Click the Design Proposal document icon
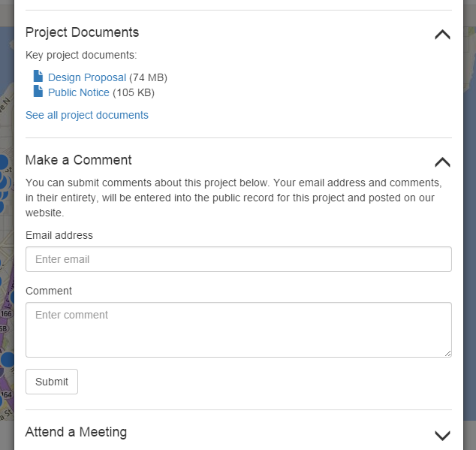The height and width of the screenshot is (450, 476). point(38,77)
